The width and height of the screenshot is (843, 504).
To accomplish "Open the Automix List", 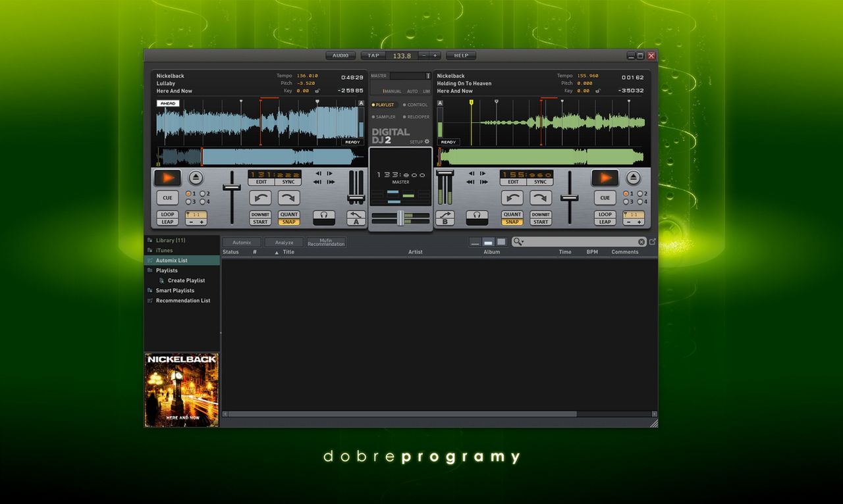I will (x=182, y=261).
